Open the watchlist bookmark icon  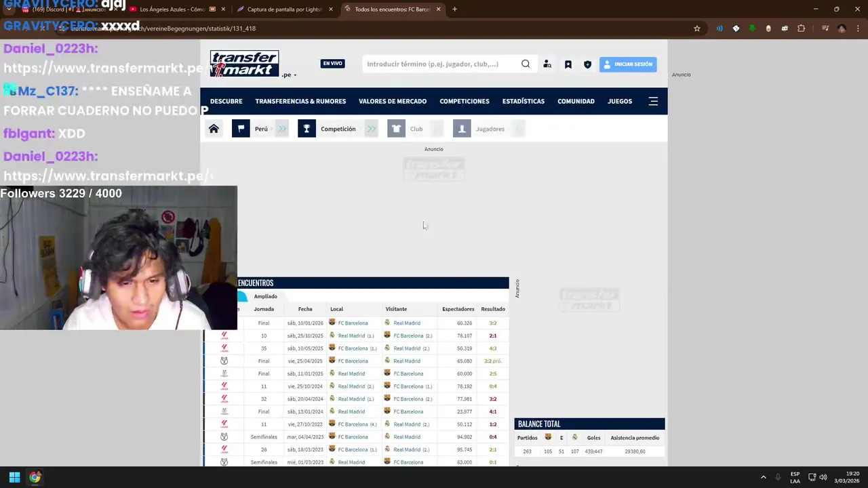point(568,64)
